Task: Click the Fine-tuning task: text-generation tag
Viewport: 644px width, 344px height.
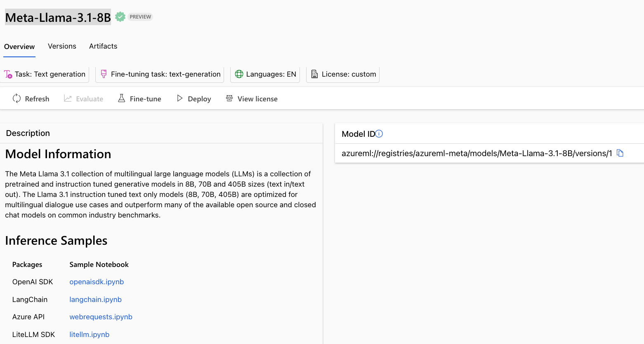Action: 160,74
